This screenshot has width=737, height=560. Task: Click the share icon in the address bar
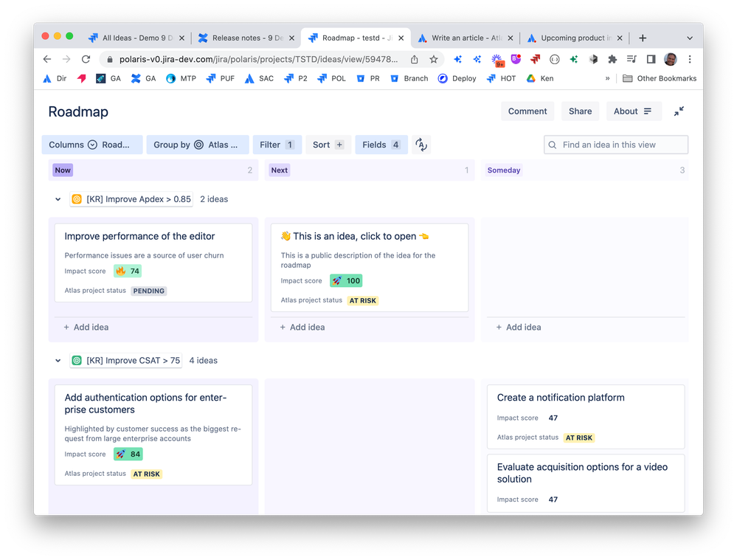pos(414,59)
